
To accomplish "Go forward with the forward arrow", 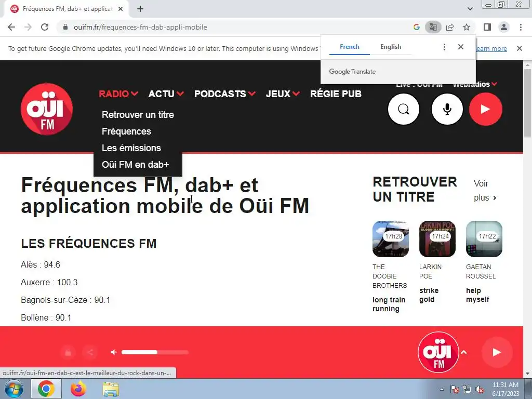I will click(28, 27).
